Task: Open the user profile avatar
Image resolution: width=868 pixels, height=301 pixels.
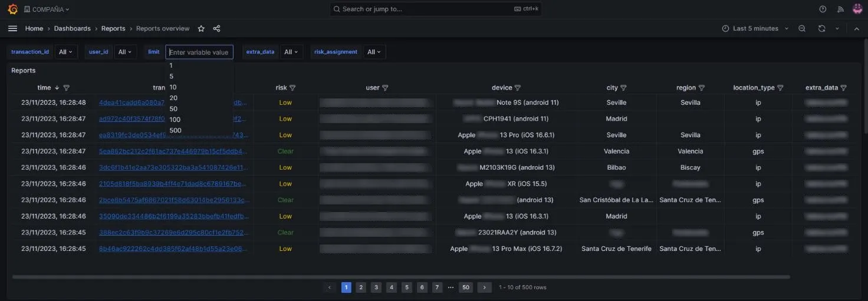Action: pyautogui.click(x=857, y=9)
